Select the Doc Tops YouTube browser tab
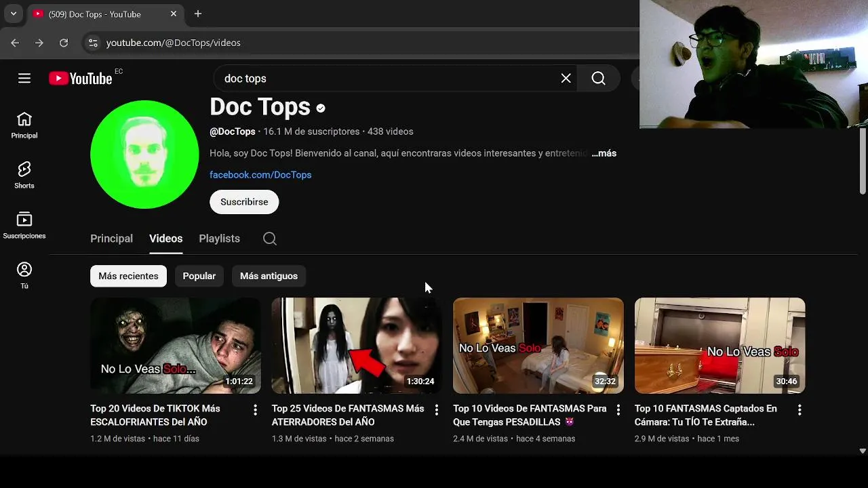 105,14
